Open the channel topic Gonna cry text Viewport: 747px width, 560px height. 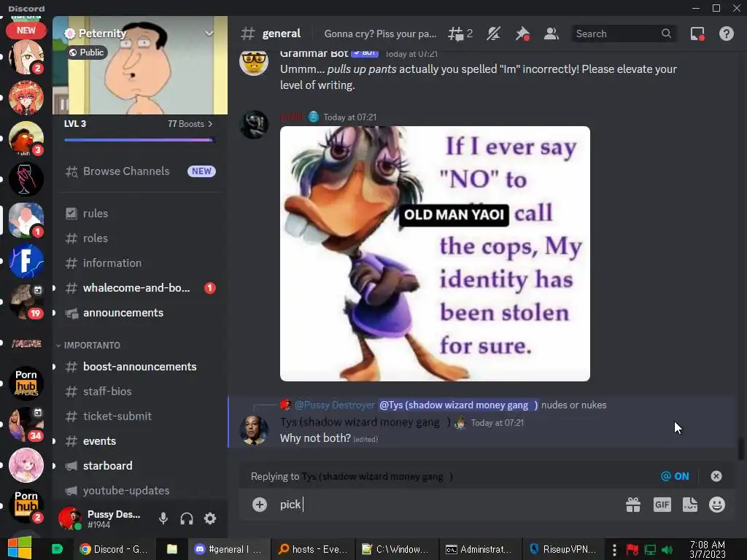(380, 34)
